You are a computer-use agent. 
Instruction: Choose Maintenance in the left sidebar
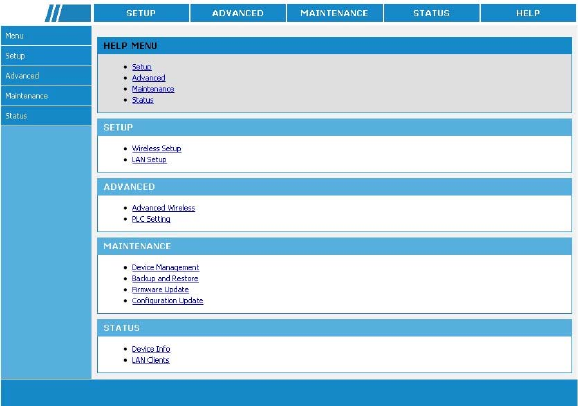click(46, 96)
